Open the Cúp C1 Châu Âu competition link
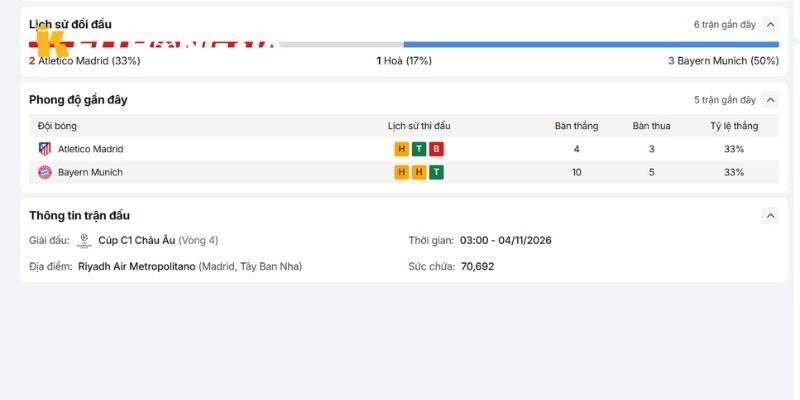This screenshot has height=400, width=800. pyautogui.click(x=137, y=240)
